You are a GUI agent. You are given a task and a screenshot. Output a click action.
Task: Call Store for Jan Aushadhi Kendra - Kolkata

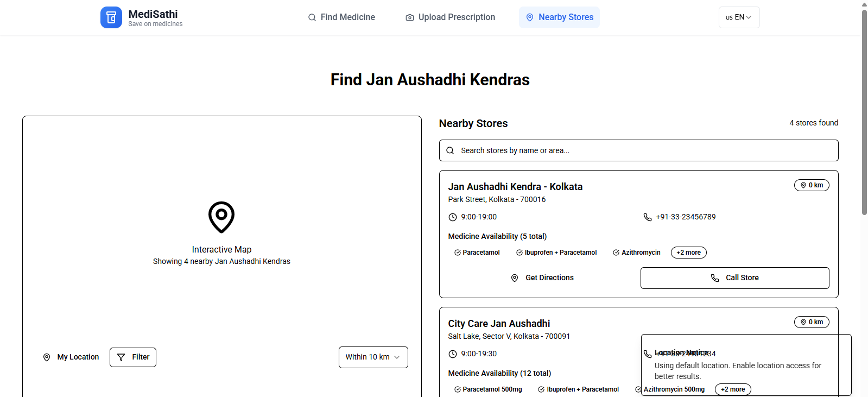tap(735, 278)
